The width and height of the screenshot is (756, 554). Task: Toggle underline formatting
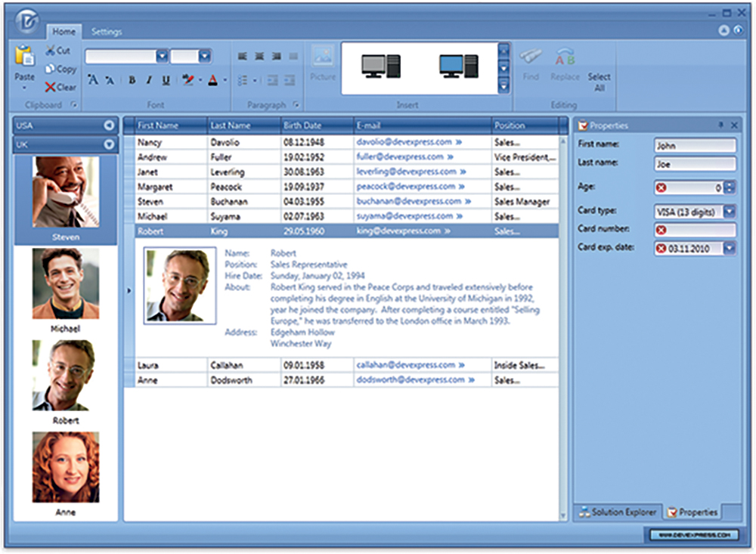point(166,80)
